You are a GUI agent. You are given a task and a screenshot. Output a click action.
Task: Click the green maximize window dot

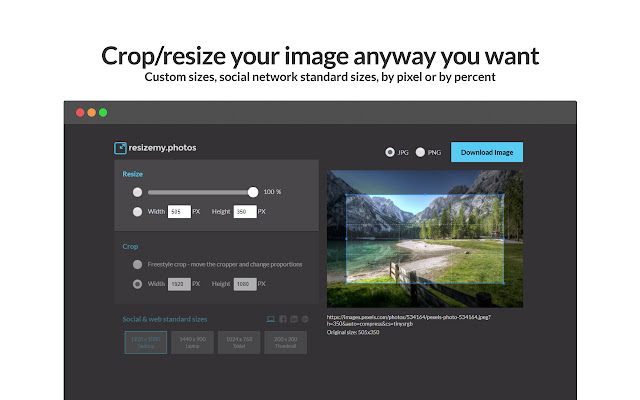point(103,113)
